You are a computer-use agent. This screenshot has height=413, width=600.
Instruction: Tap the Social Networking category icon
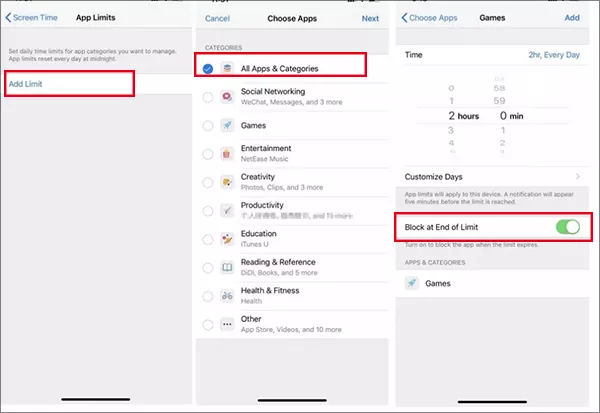[x=228, y=97]
